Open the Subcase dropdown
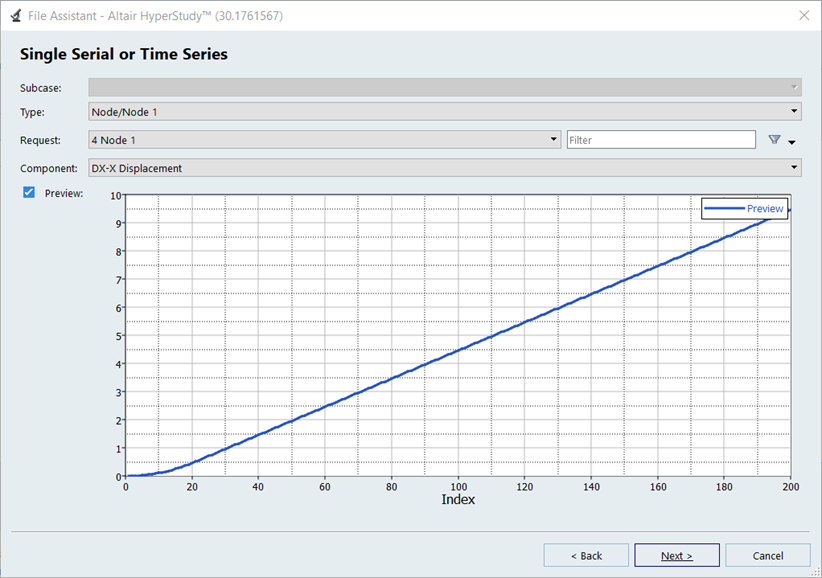This screenshot has width=822, height=578. [445, 87]
